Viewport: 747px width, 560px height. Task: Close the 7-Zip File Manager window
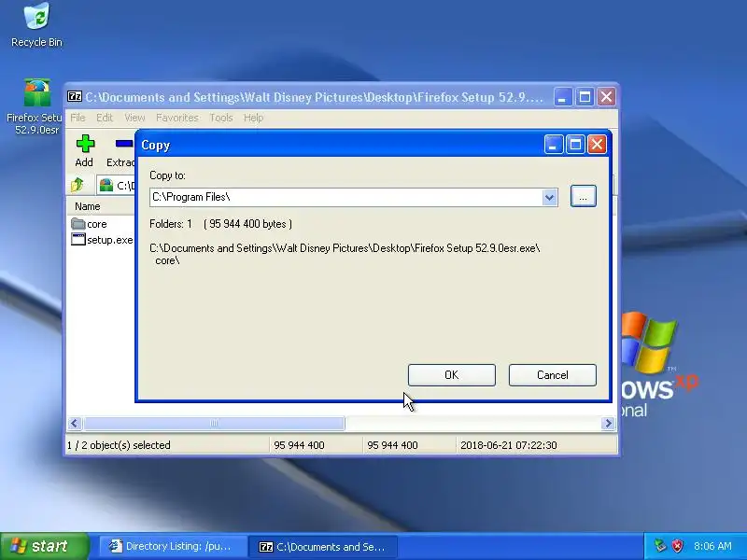coord(606,97)
